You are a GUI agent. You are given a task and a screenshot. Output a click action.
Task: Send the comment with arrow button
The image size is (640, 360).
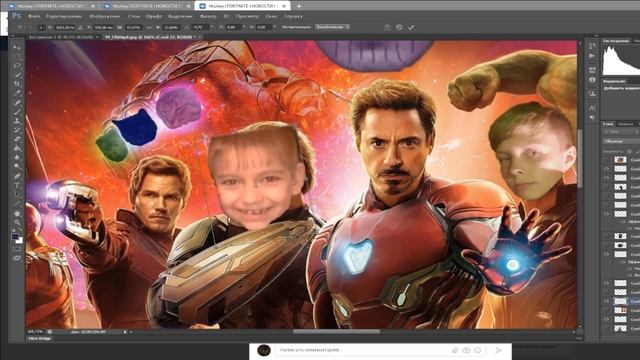point(498,350)
